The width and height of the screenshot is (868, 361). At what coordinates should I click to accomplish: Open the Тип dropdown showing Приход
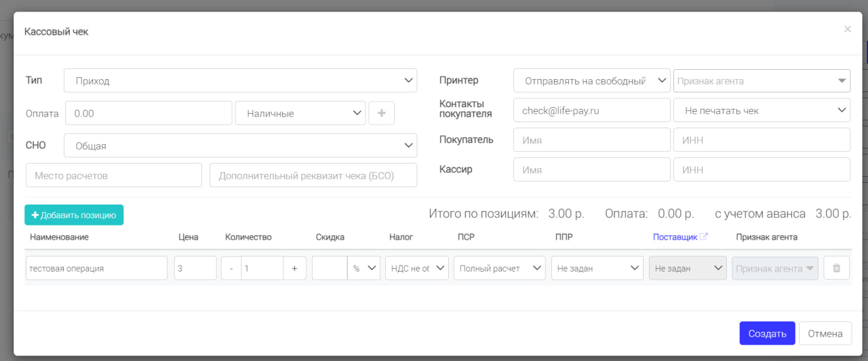[x=241, y=81]
